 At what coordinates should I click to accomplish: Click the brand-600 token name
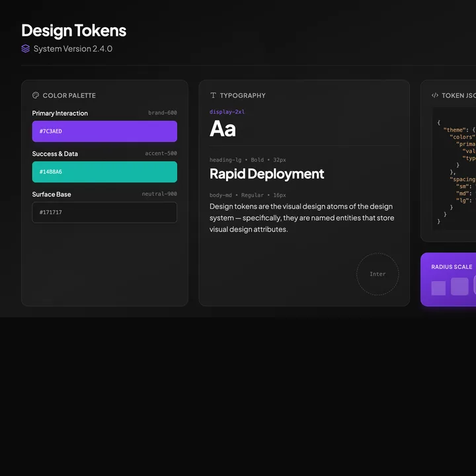163,112
